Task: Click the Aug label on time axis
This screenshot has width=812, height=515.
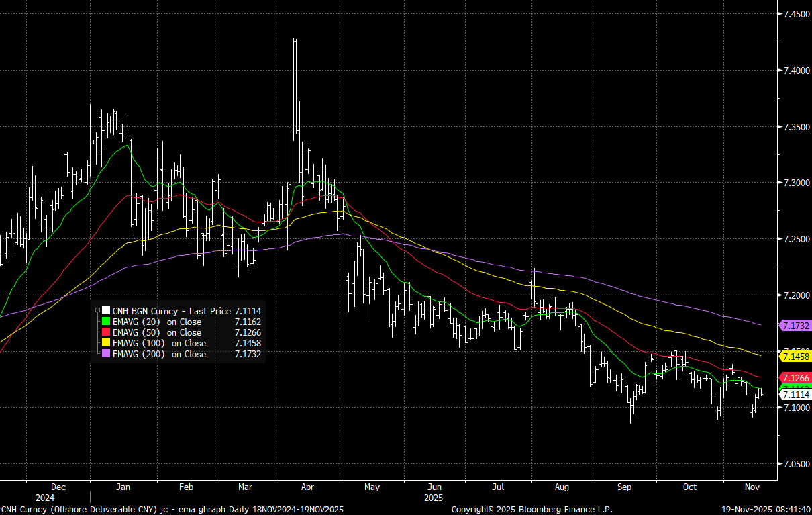Action: tap(562, 487)
